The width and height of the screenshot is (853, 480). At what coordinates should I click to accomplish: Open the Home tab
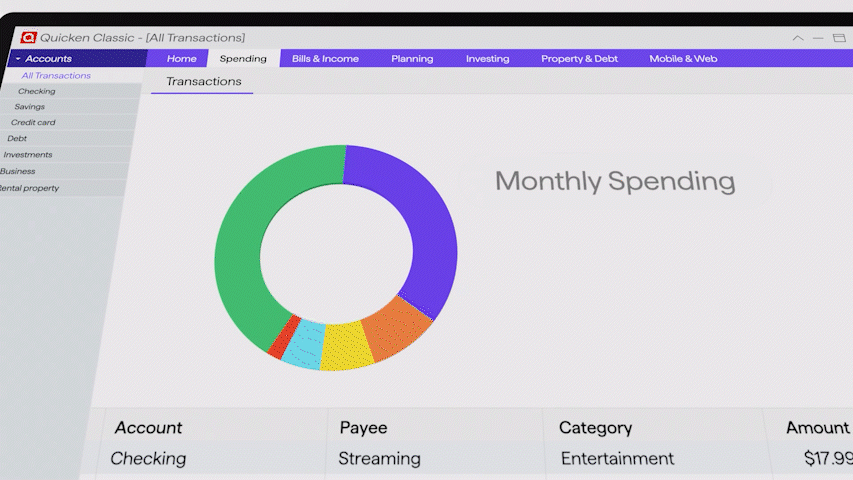click(x=182, y=58)
